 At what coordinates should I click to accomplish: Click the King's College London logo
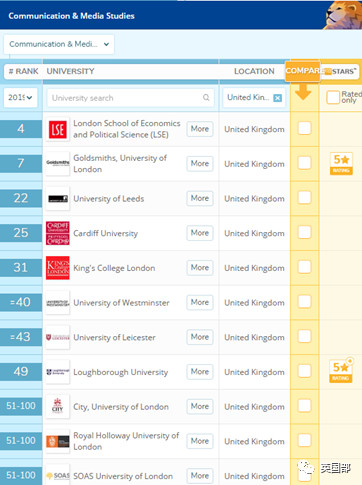[58, 268]
